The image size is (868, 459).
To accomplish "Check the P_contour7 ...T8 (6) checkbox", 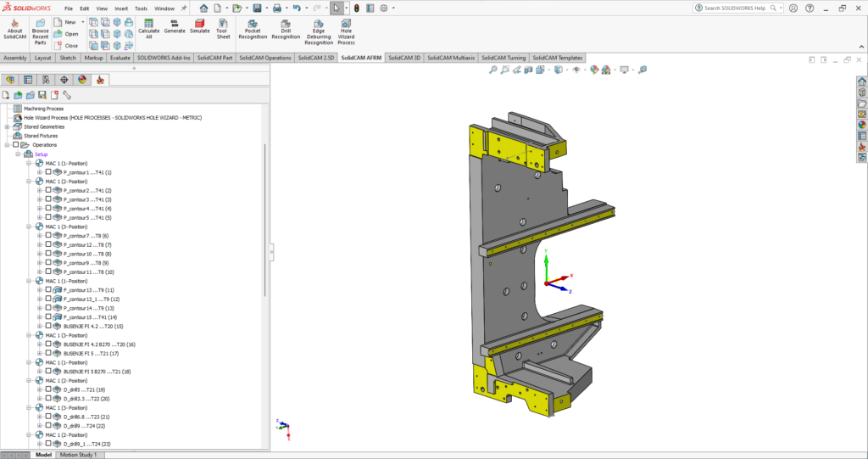I will 48,236.
